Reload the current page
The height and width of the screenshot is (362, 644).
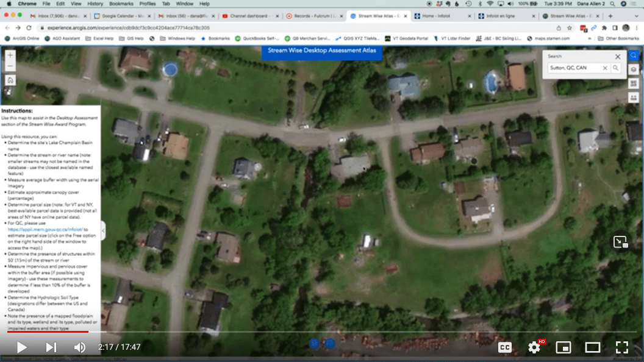coord(29,28)
